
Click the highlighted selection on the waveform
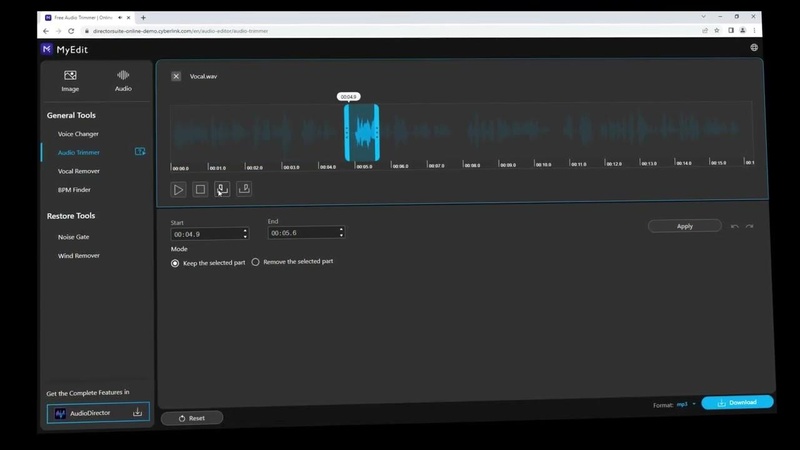[x=362, y=132]
